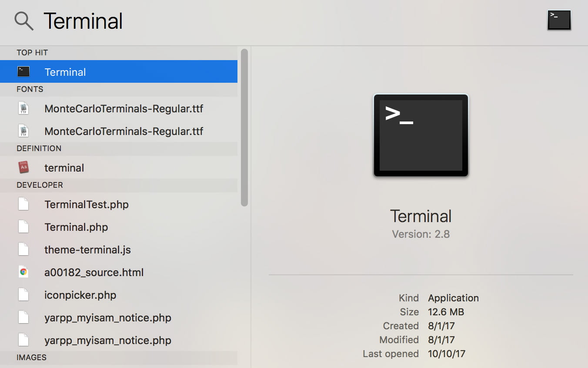Select MonteCarloTerminals-Regular.ttf directly above DEFINITION header
588x368 pixels.
[x=119, y=131]
